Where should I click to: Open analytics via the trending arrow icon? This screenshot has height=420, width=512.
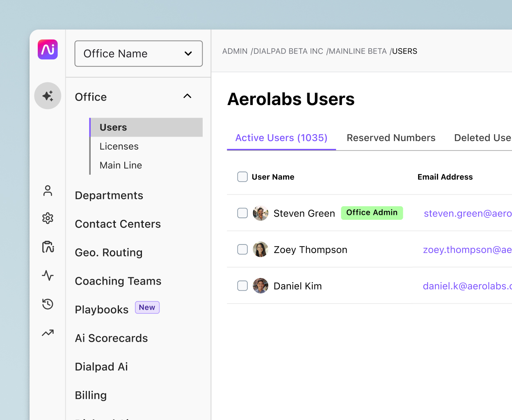point(48,333)
